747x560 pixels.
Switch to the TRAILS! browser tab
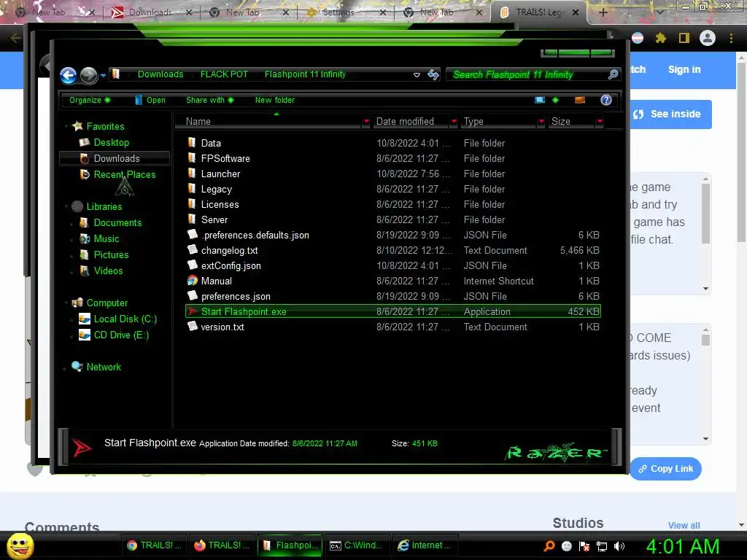coord(539,12)
